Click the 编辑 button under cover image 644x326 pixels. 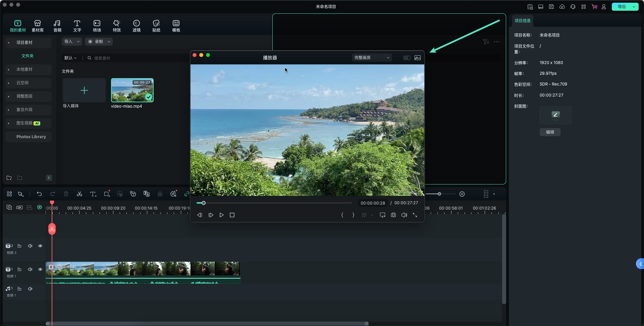click(x=550, y=132)
